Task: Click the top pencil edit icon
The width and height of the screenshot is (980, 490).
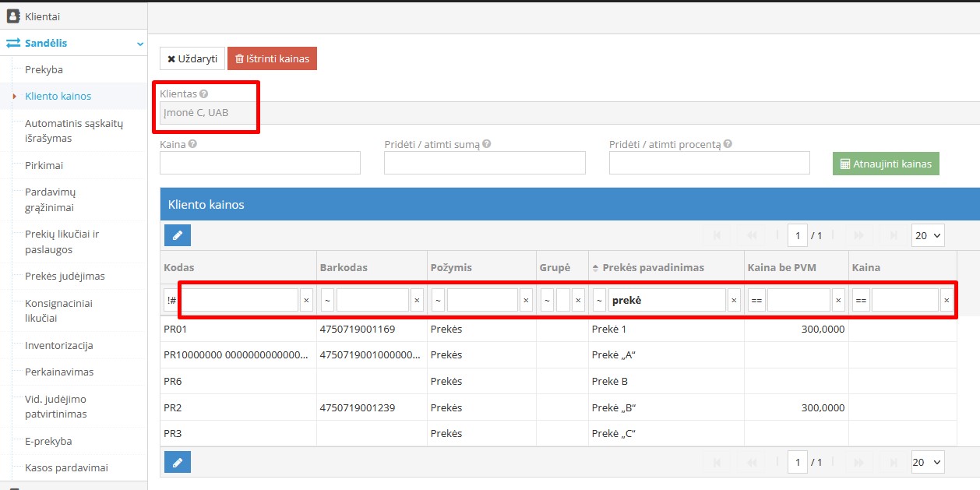Action: [178, 234]
